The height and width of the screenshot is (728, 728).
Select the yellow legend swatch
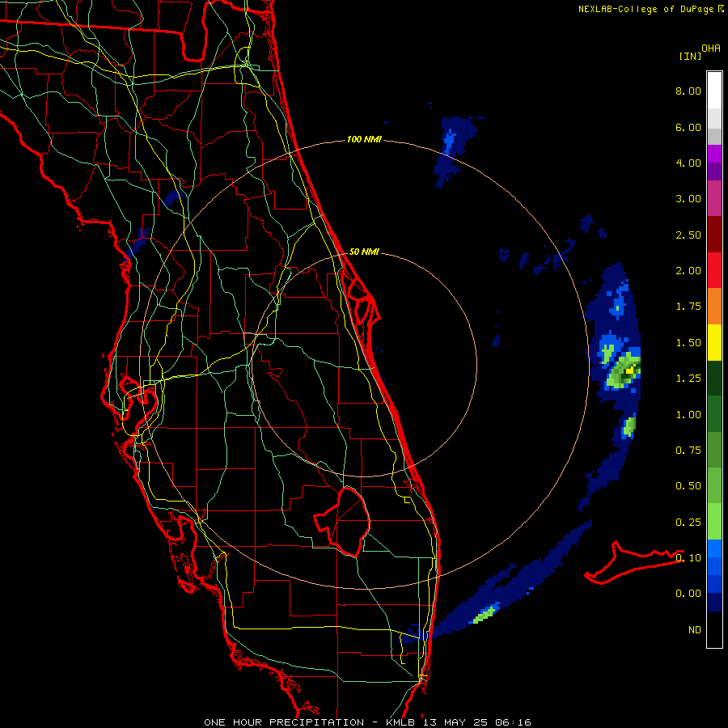point(714,342)
